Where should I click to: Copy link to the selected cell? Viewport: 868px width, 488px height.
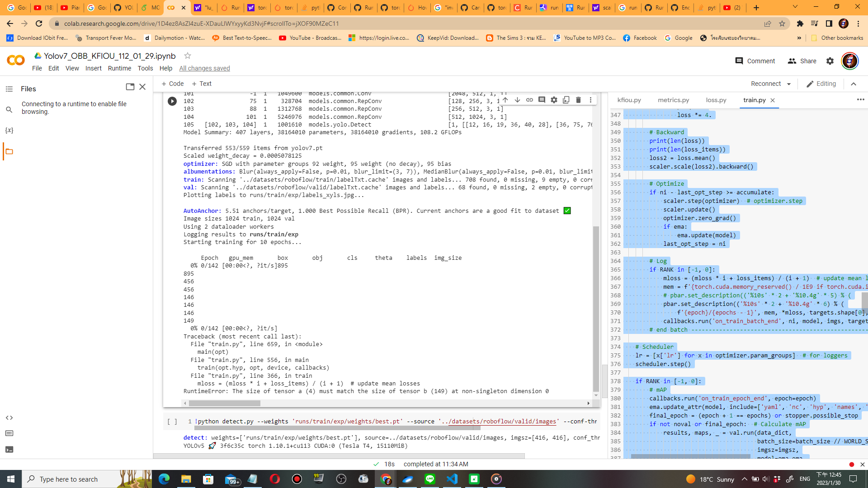pyautogui.click(x=529, y=99)
